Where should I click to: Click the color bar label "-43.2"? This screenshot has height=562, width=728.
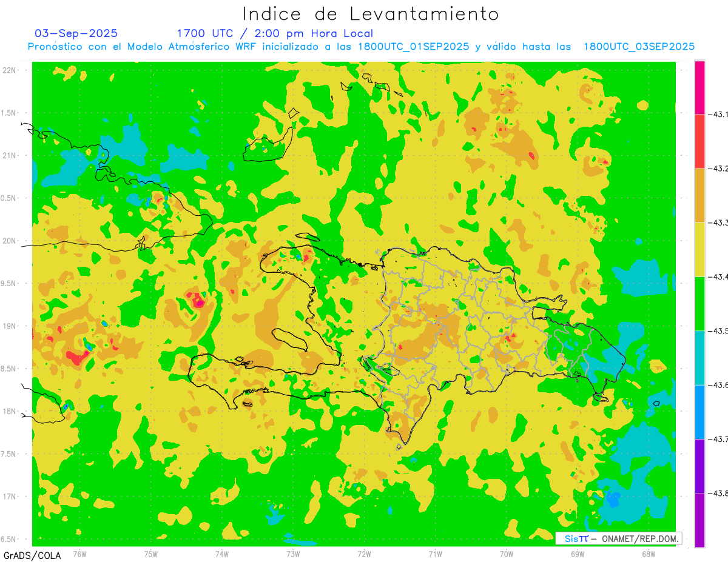click(718, 168)
